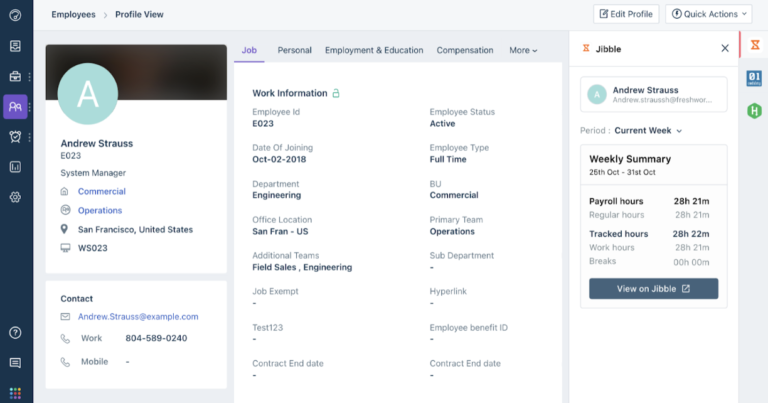Open the help question mark icon

click(x=15, y=333)
